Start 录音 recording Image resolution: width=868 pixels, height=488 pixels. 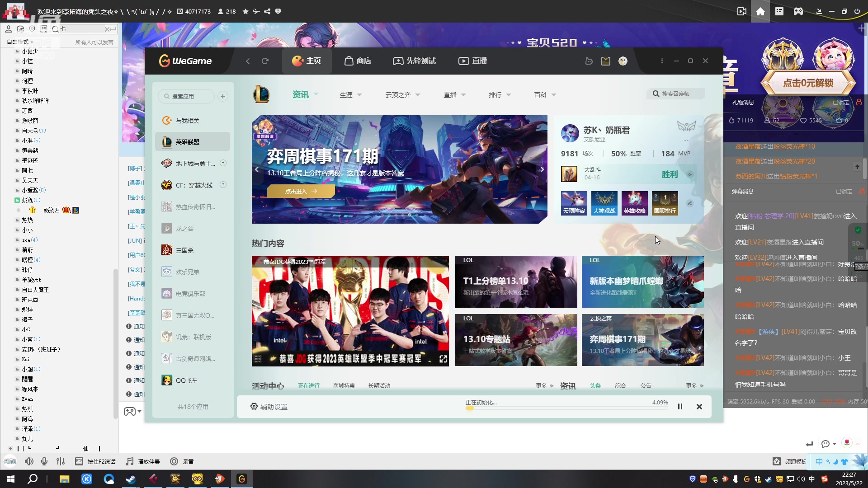tap(182, 461)
